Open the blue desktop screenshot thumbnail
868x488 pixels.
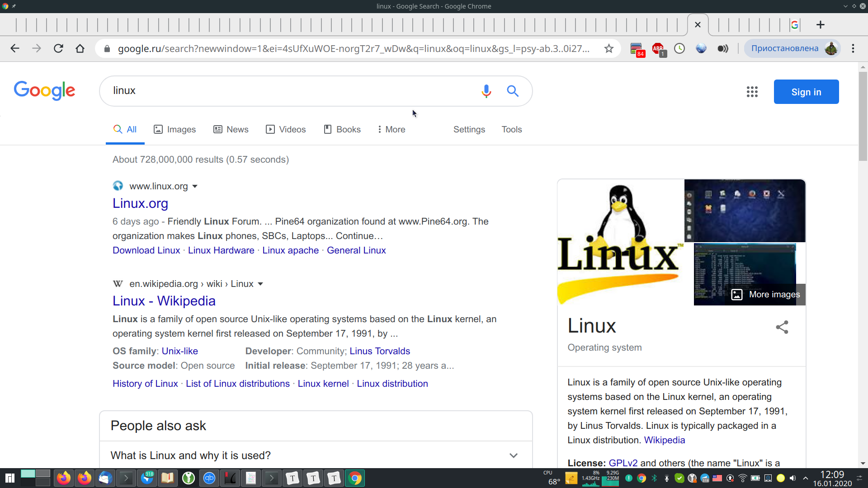745,211
